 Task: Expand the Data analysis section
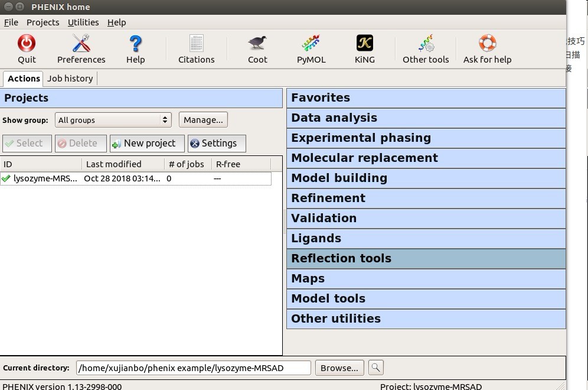426,118
